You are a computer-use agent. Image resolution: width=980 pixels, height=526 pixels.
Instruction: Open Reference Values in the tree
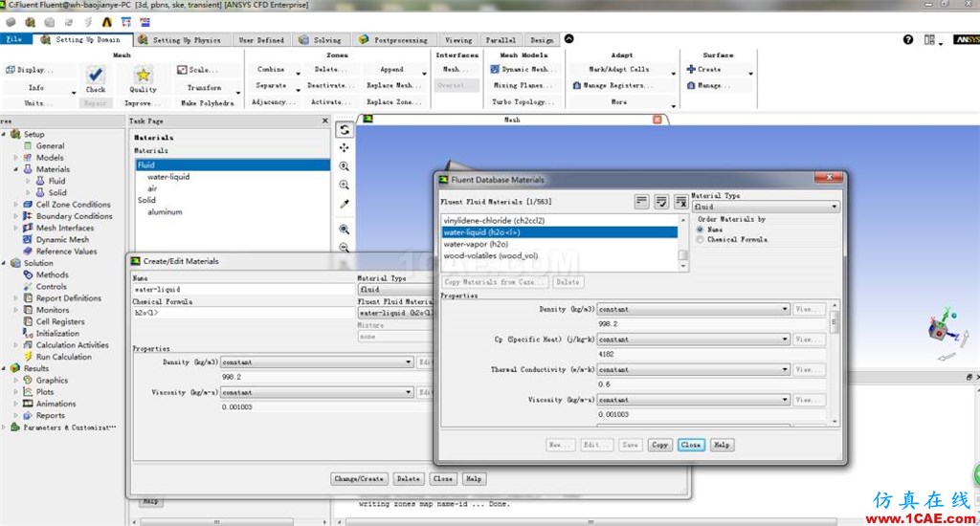(66, 252)
